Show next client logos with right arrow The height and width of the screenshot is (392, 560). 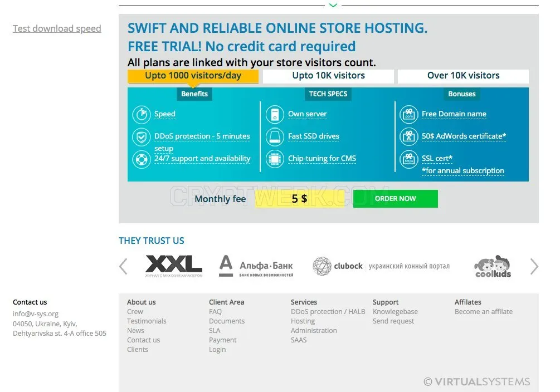tap(534, 266)
